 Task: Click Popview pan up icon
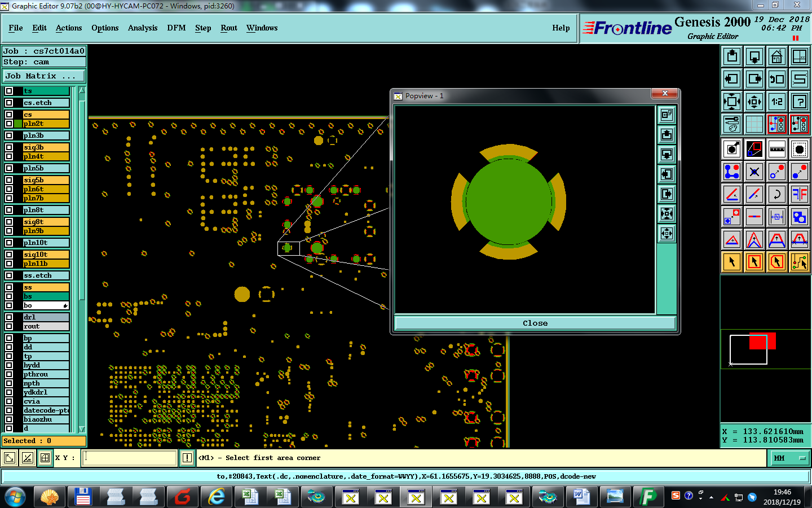click(x=667, y=134)
